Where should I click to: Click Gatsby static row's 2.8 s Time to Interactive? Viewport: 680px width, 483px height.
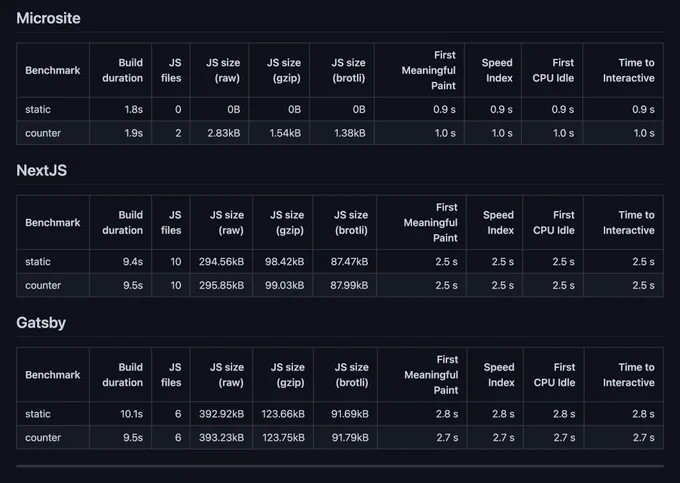point(644,414)
